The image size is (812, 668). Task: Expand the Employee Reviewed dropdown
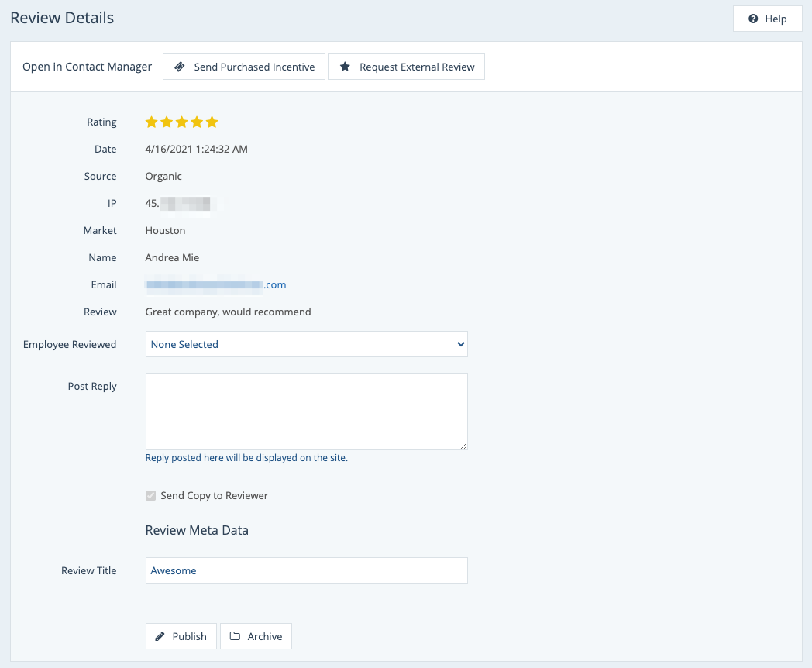[x=306, y=345]
